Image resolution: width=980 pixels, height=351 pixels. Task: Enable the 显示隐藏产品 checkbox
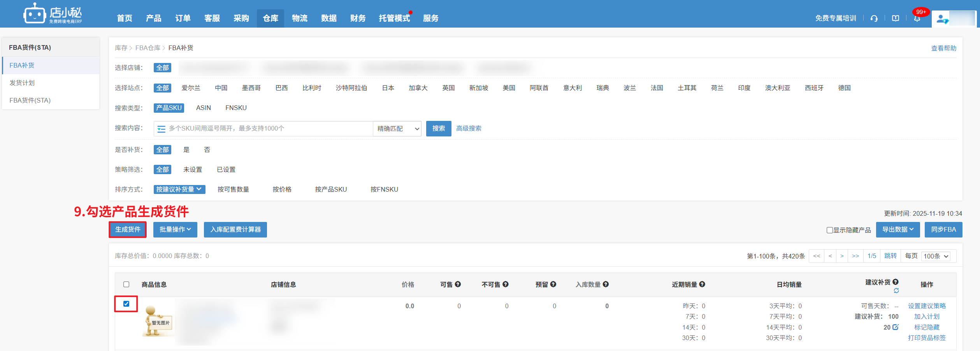829,230
